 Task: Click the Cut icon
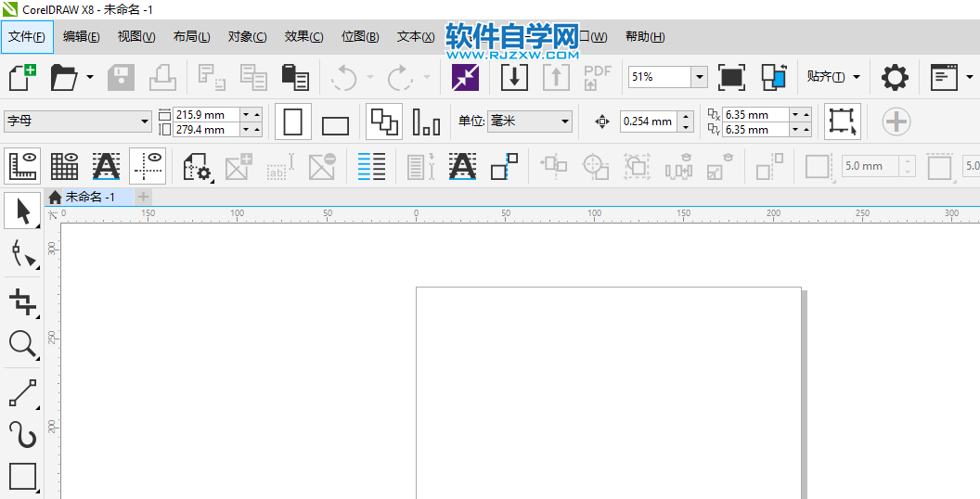pyautogui.click(x=212, y=77)
